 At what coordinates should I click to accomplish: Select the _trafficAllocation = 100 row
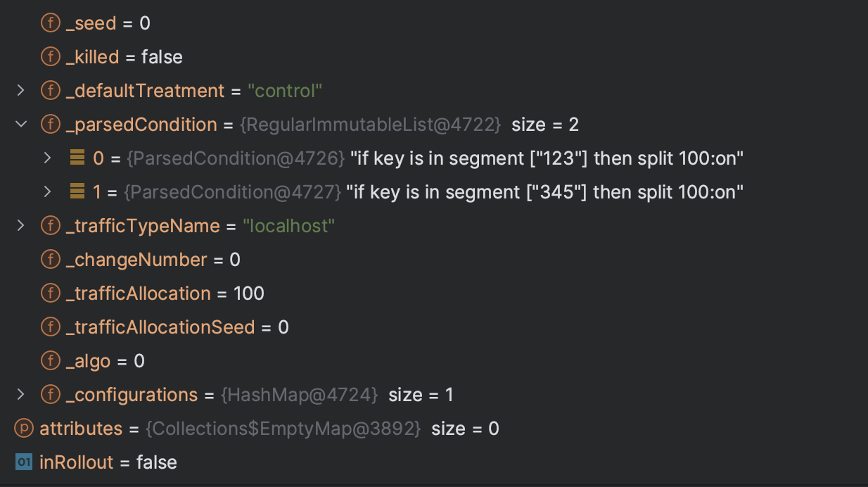pos(434,293)
